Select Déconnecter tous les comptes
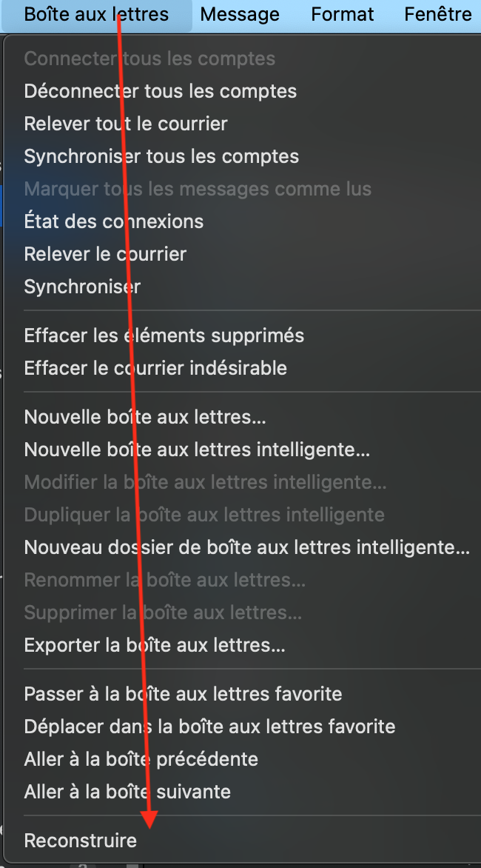 161,91
